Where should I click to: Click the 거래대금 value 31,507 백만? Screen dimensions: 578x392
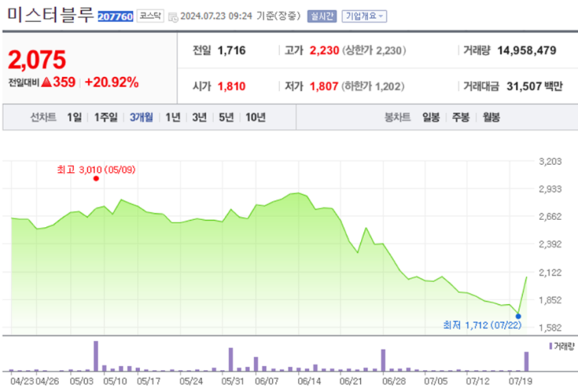coord(534,86)
